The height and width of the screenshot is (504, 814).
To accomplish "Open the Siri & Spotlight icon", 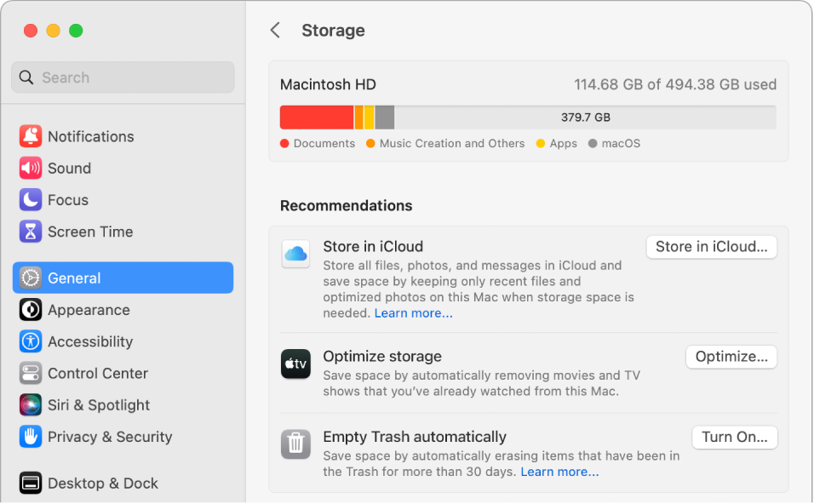I will tap(31, 404).
